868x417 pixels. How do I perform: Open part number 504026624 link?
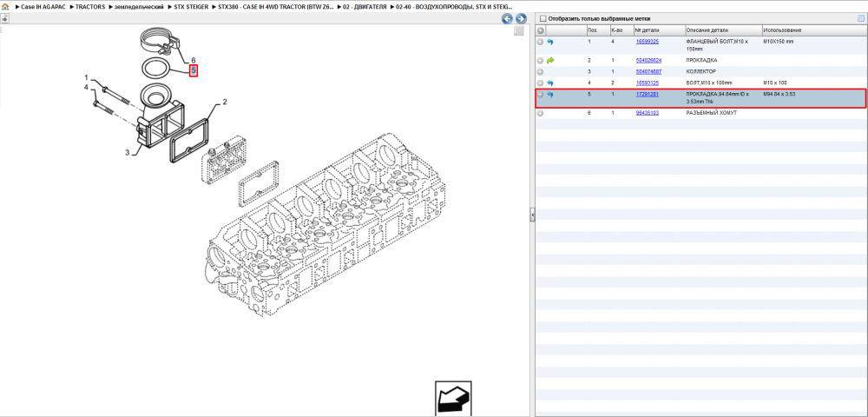(x=648, y=60)
